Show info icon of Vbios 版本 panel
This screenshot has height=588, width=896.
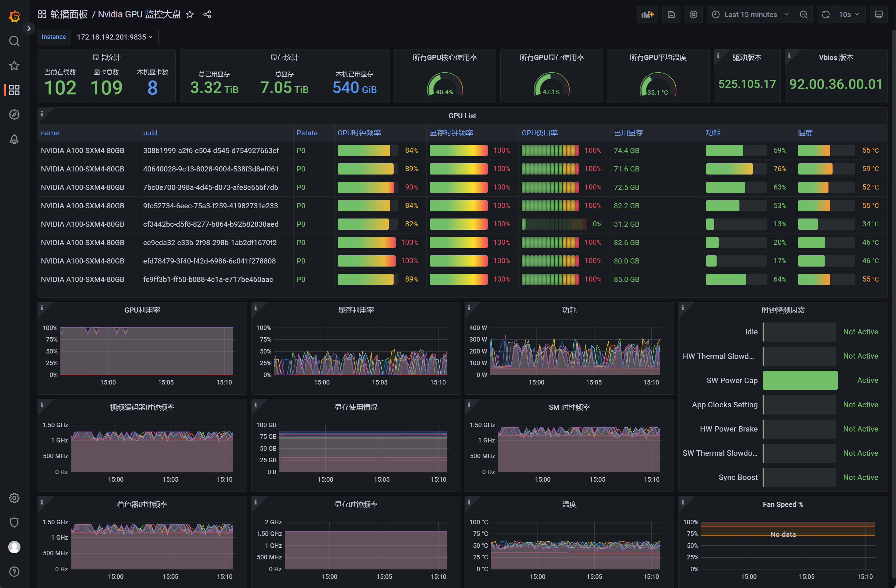[789, 55]
